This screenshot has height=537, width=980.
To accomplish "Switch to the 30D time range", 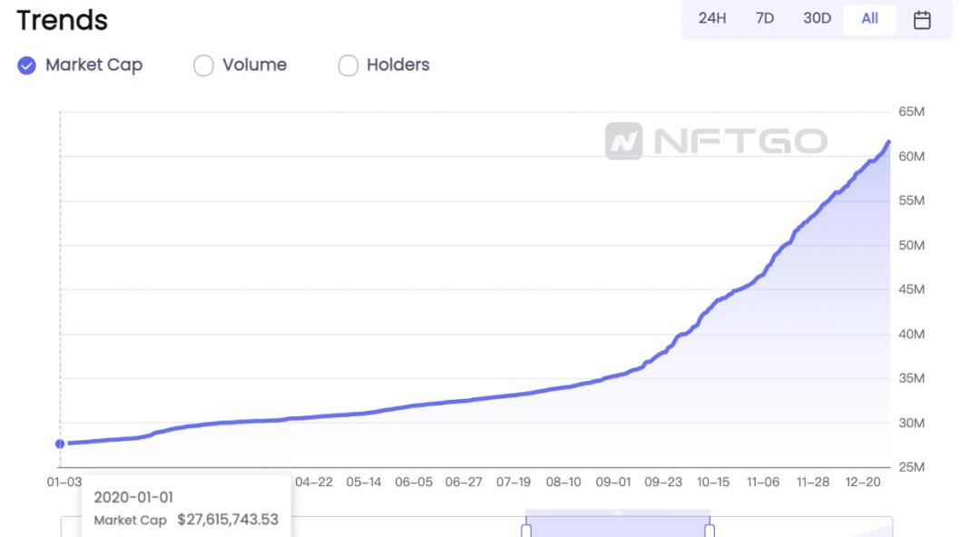I will click(x=817, y=19).
